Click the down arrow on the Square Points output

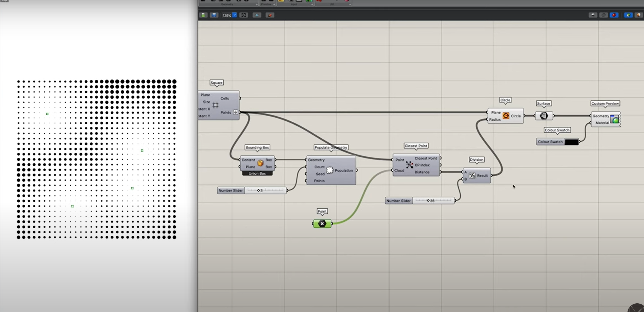[236, 112]
